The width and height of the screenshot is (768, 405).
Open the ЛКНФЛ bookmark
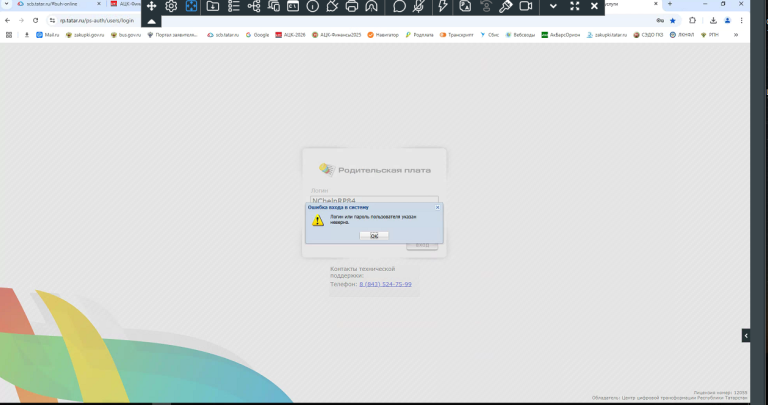[x=682, y=35]
